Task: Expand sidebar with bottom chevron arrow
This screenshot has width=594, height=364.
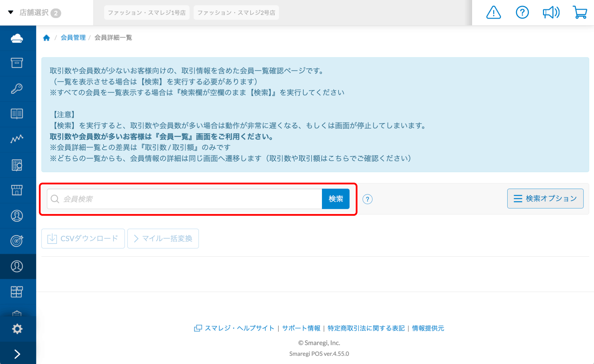Action: point(17,354)
